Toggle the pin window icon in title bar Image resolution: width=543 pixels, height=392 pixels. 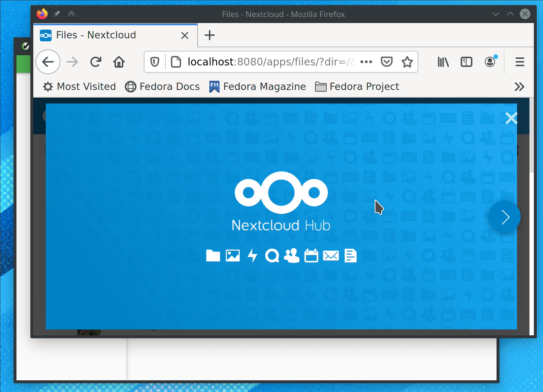[57, 14]
